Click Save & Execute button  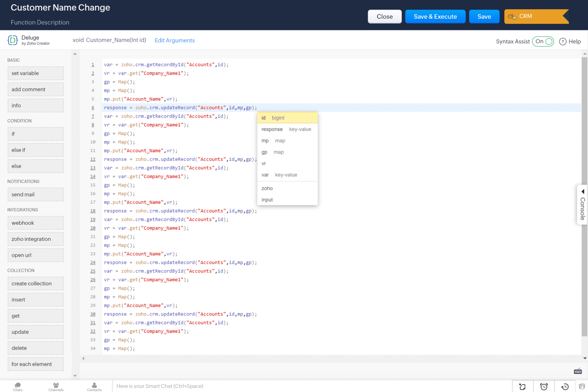coord(435,17)
